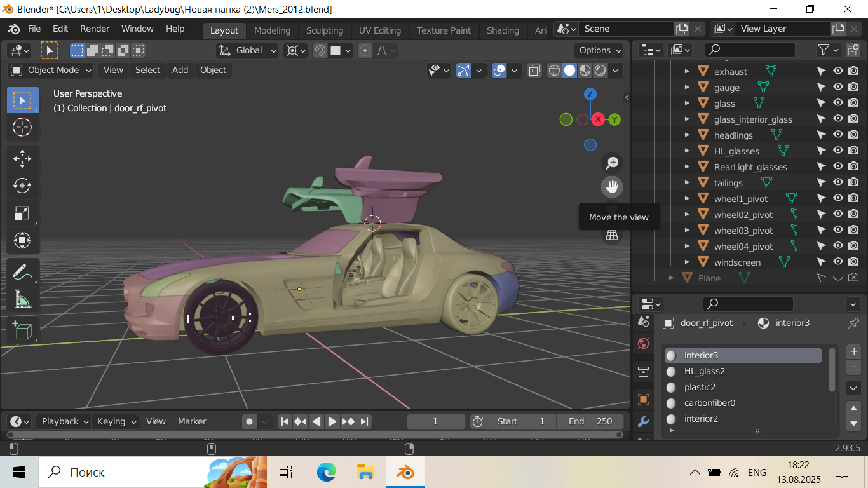Select the Scale tool
Image resolution: width=868 pixels, height=488 pixels.
pyautogui.click(x=22, y=213)
